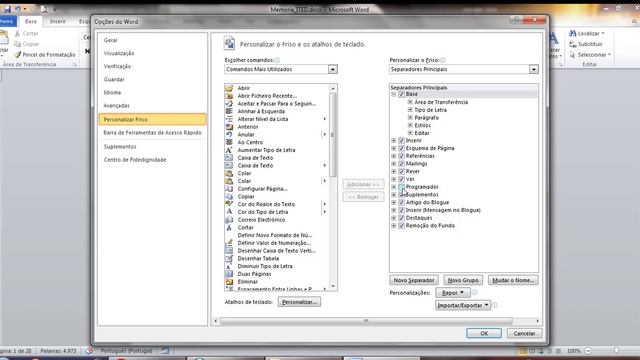640x360 pixels.
Task: Click the dialog horizontal scrollbar thumb
Action: [x=366, y=321]
